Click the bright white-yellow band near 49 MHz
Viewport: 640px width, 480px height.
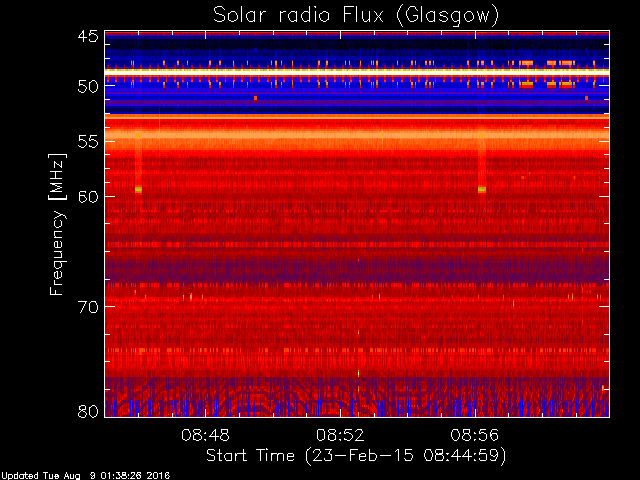click(357, 71)
